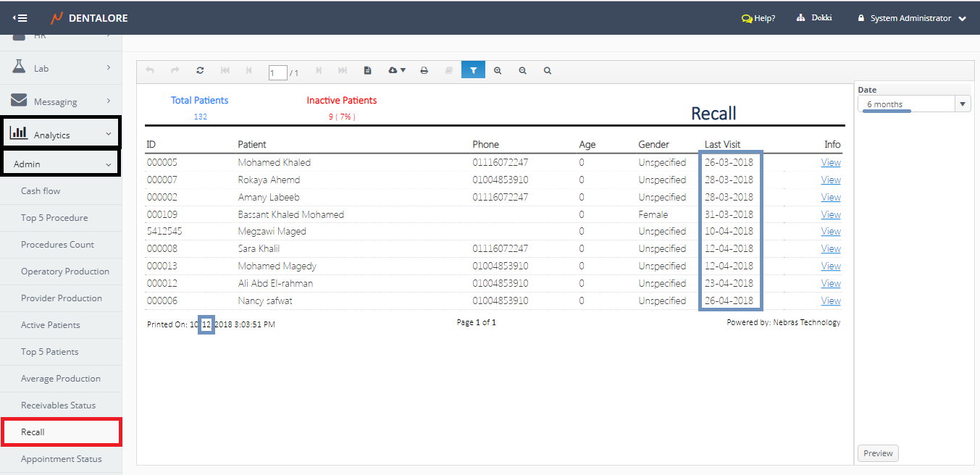Viewport: 980px width, 475px height.
Task: Click the zoom out magnifier icon
Action: point(523,71)
